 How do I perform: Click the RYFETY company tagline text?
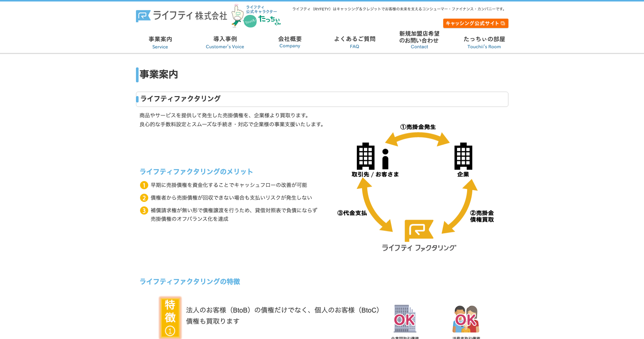click(399, 9)
